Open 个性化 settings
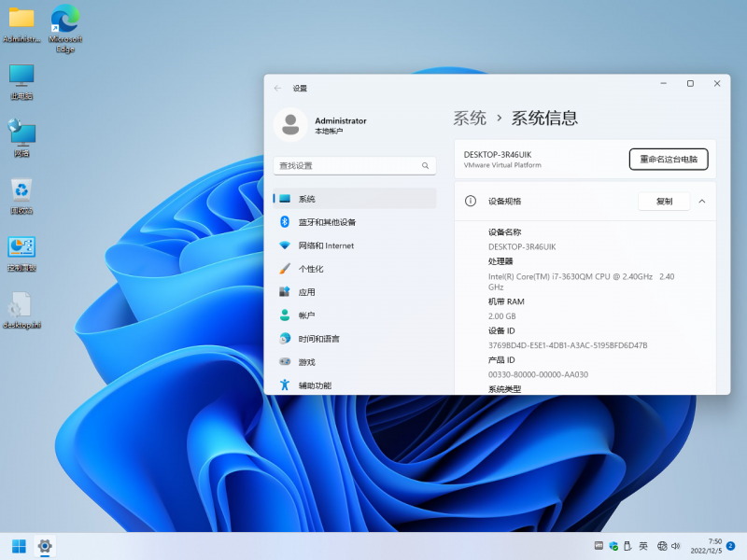The width and height of the screenshot is (747, 560). pos(355,269)
